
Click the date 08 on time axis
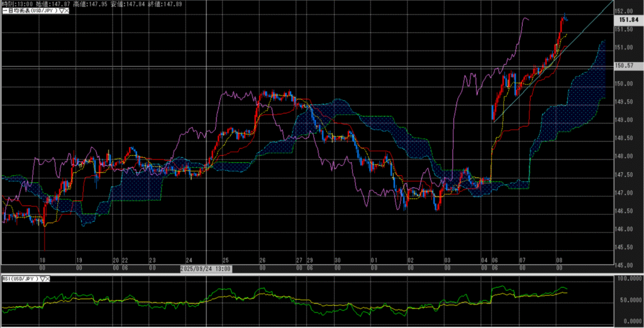[x=560, y=260]
